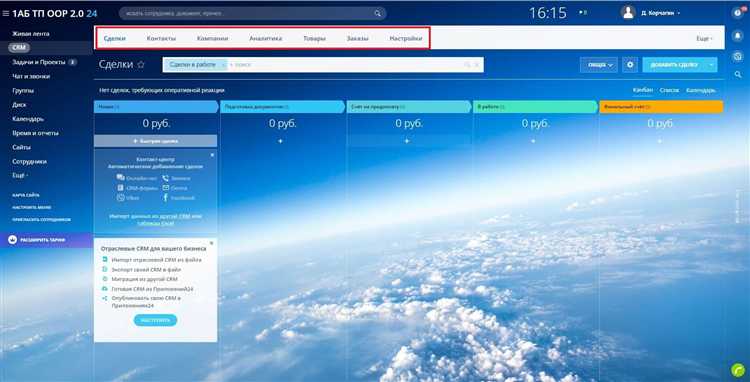Screen dimensions: 750x382
Task: Click the Быстрая сделка button
Action: click(155, 141)
